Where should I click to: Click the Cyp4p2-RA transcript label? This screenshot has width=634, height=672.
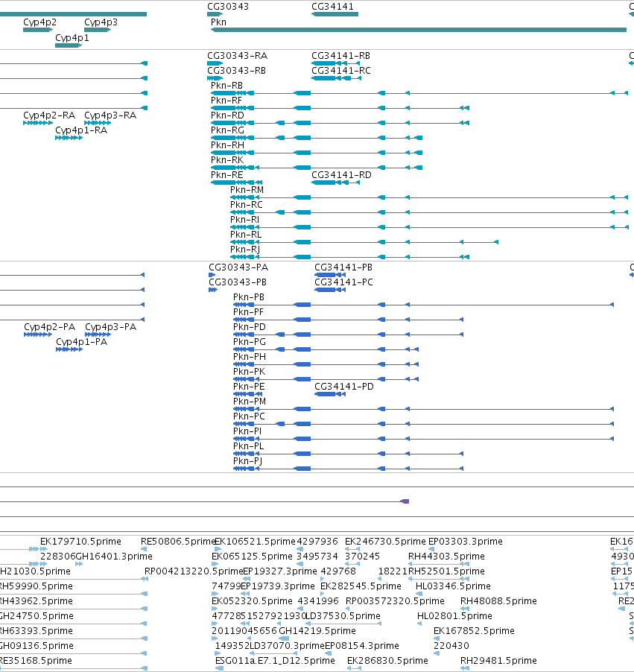pyautogui.click(x=49, y=115)
